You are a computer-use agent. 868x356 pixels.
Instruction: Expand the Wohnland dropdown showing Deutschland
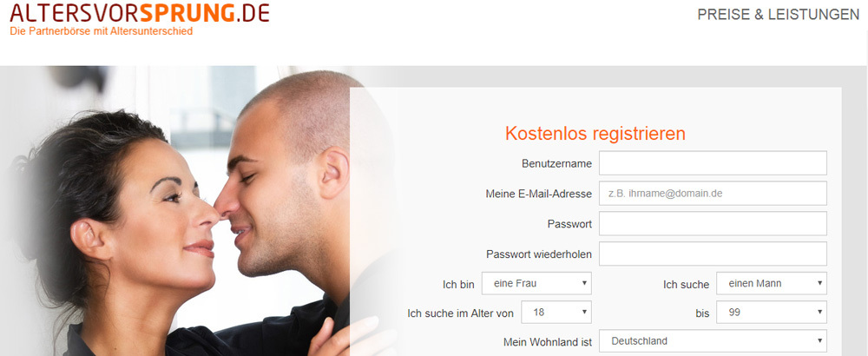click(x=713, y=341)
